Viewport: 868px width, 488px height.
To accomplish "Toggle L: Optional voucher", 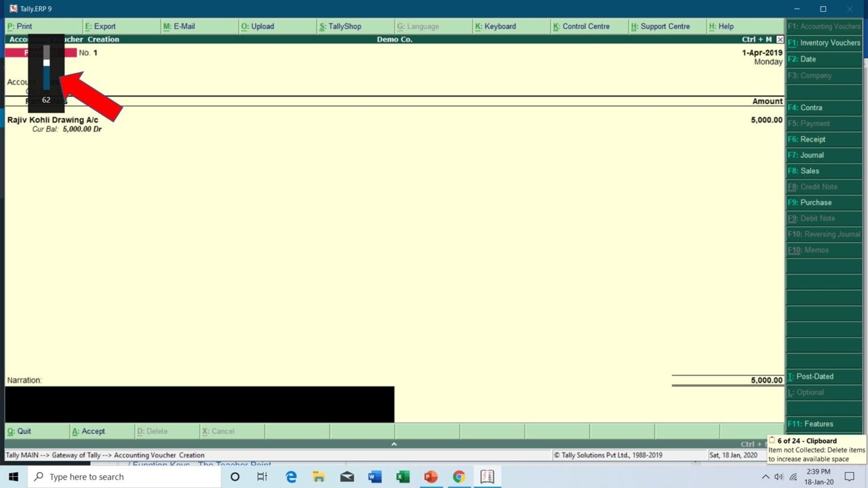I will tap(824, 392).
